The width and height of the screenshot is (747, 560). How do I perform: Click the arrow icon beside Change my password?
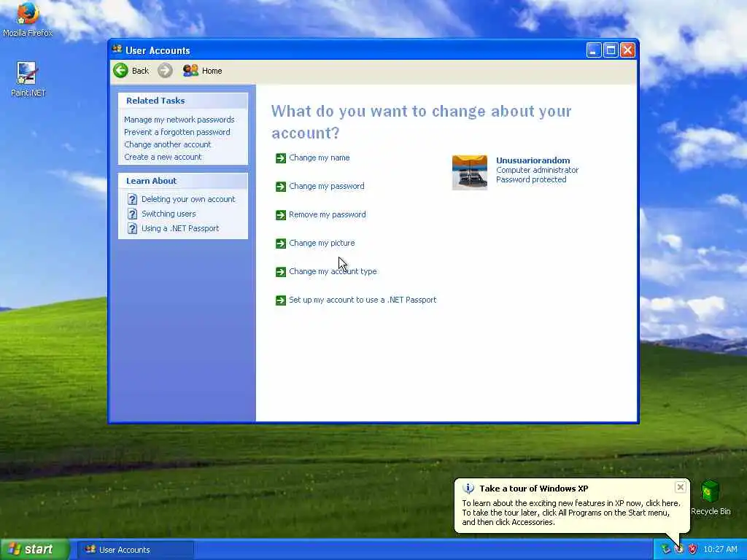281,187
